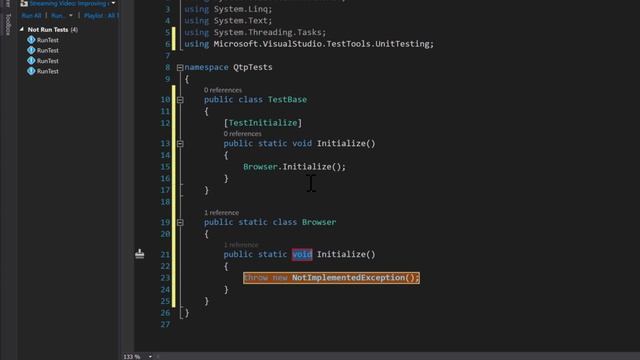Click the horizontal scrollbar below the editor
The height and width of the screenshot is (360, 640).
click(x=398, y=356)
